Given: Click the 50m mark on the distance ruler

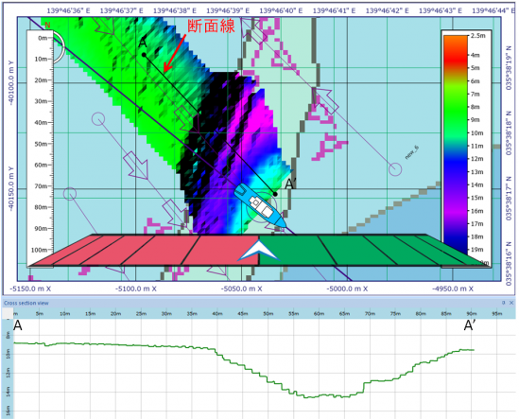Looking at the screenshot, I should [43, 144].
